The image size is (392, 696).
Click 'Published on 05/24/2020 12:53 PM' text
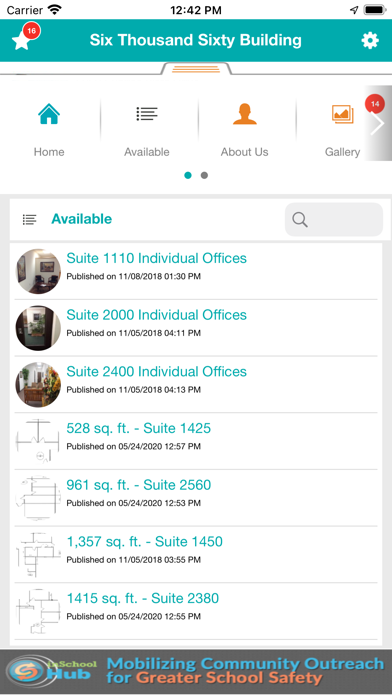(134, 503)
